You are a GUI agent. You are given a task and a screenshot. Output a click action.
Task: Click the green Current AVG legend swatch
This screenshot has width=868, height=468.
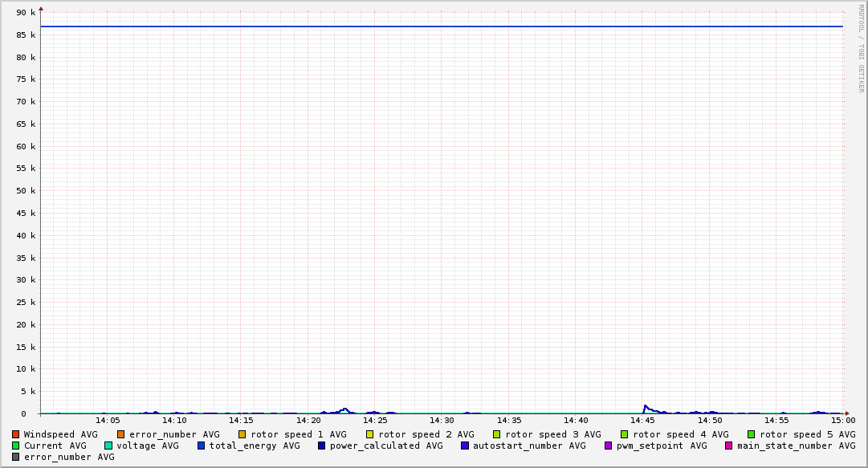(15, 446)
